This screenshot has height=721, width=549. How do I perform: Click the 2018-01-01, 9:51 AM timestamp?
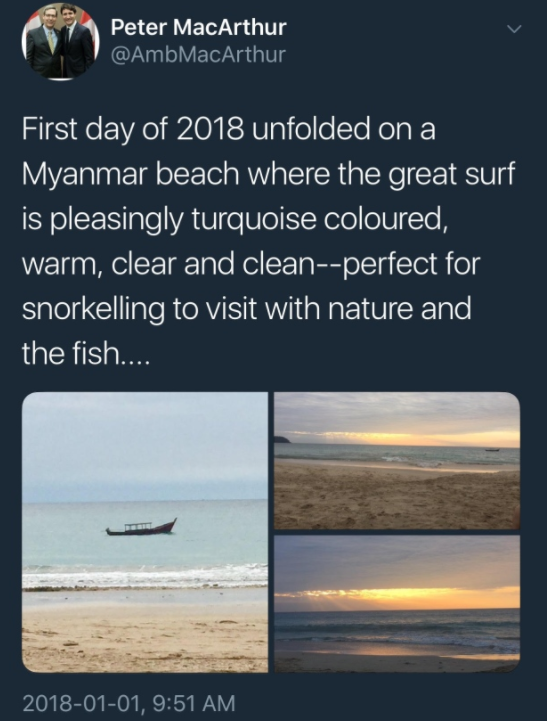(x=129, y=704)
